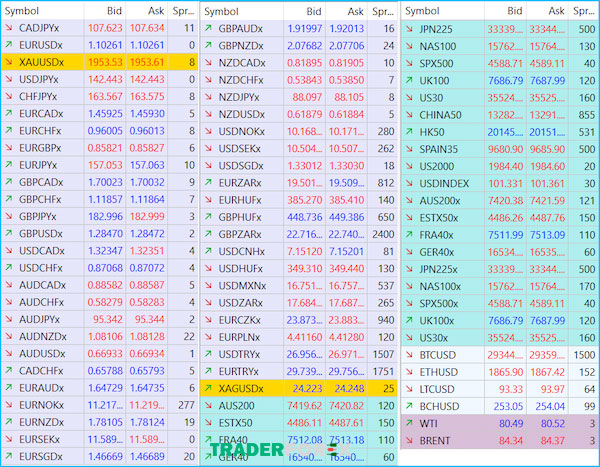Click the CADCHFx bid 0.65788
The width and height of the screenshot is (600, 467).
(x=105, y=371)
